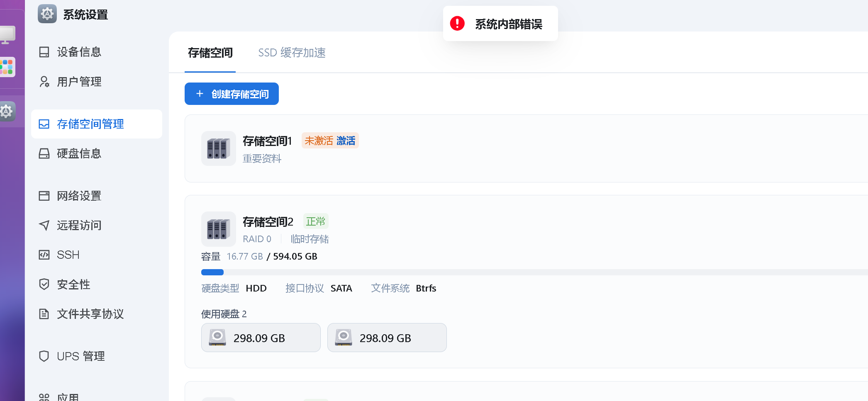The width and height of the screenshot is (868, 401).
Task: Open the colorful app grid icon in the dock
Action: point(7,67)
